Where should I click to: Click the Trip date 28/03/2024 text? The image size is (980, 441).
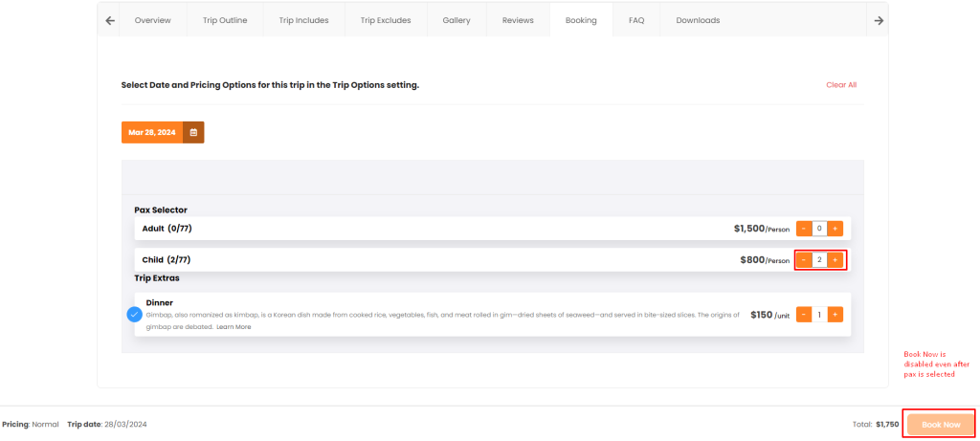(x=107, y=424)
